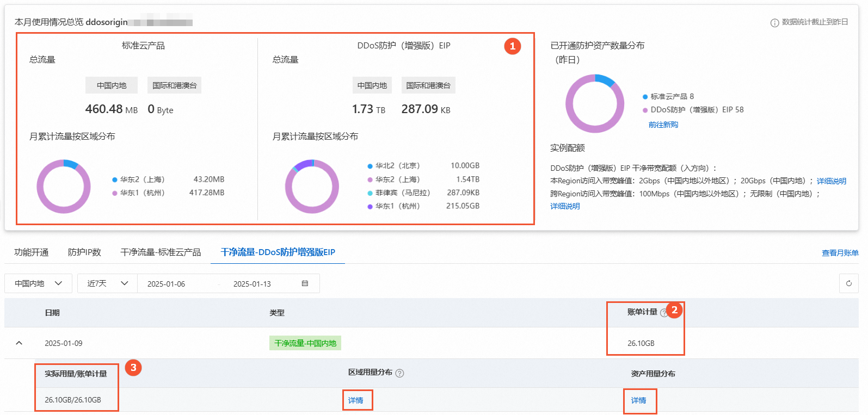Click the help icon next to 区域用量分布

point(399,373)
